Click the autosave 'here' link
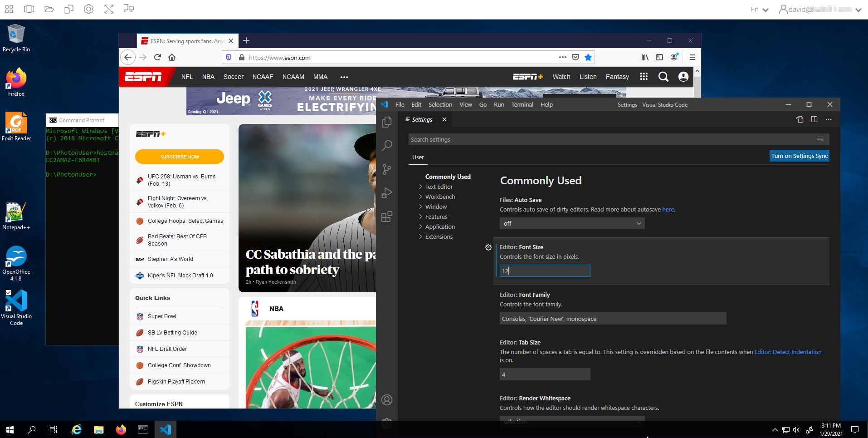The image size is (868, 438). [668, 209]
